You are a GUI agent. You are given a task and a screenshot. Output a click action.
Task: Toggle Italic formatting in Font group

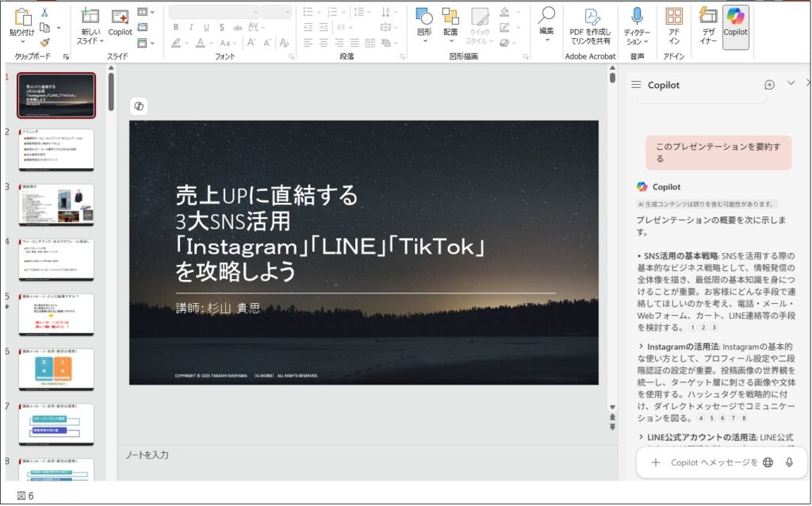pos(191,28)
